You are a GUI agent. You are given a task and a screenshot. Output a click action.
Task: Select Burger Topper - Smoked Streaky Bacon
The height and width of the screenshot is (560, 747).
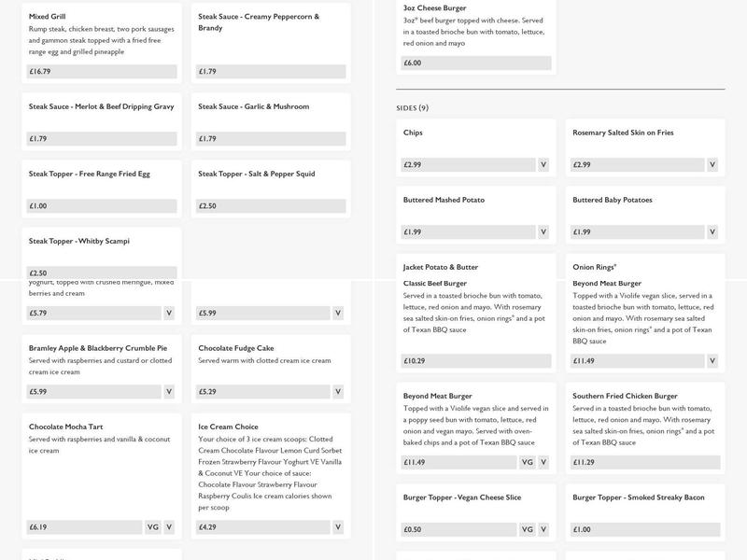[639, 497]
